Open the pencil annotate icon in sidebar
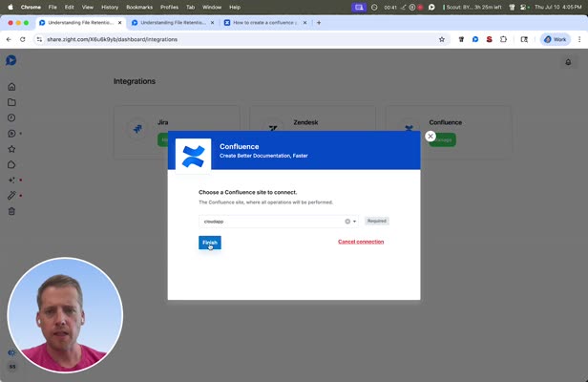 [x=11, y=196]
